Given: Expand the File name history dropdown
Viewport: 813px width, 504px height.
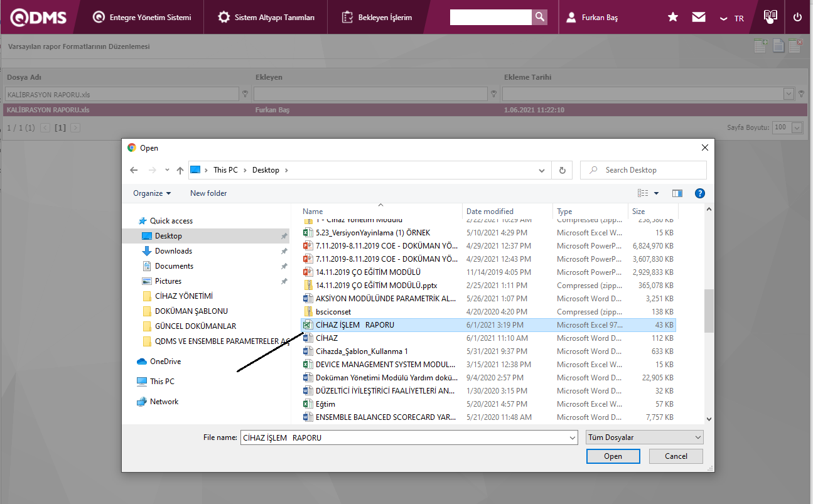Looking at the screenshot, I should coord(571,437).
